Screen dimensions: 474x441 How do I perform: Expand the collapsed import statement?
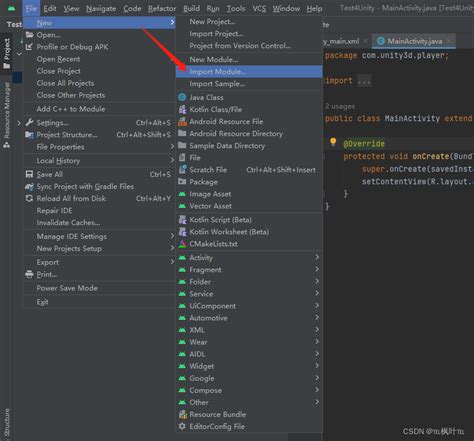[x=364, y=81]
